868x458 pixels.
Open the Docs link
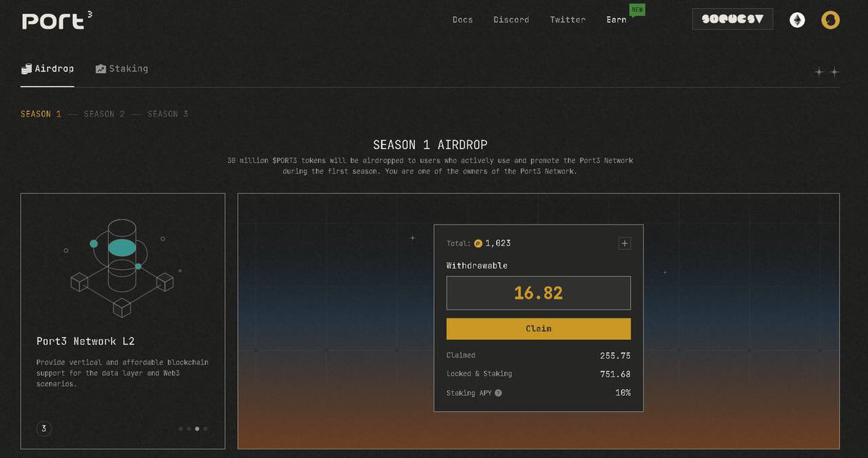click(x=463, y=20)
